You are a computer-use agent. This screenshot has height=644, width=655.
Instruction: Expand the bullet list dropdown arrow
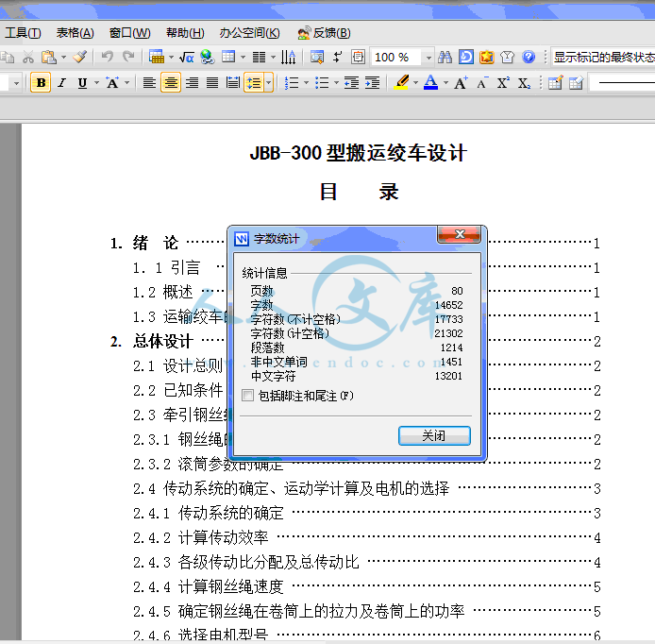coord(336,83)
